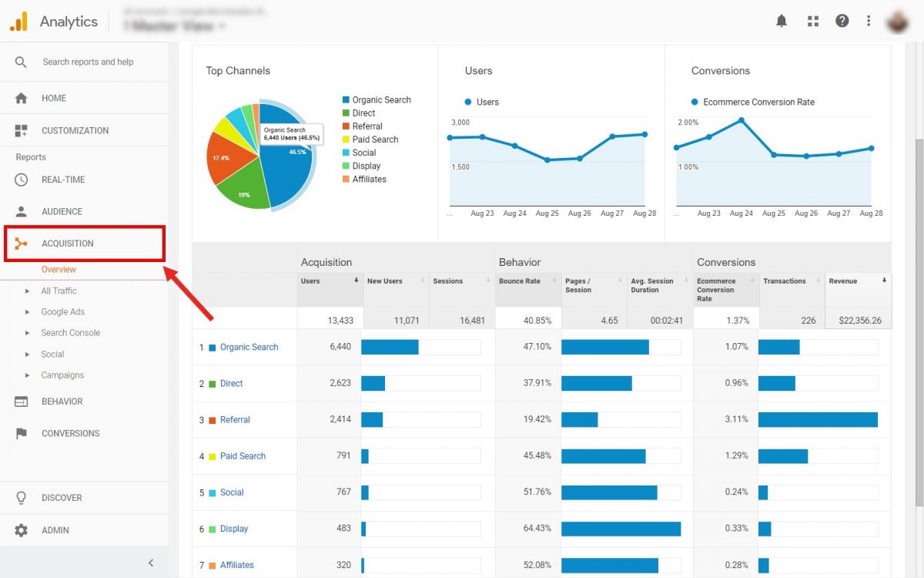
Task: Click the Customization dashboard icon
Action: coord(21,130)
